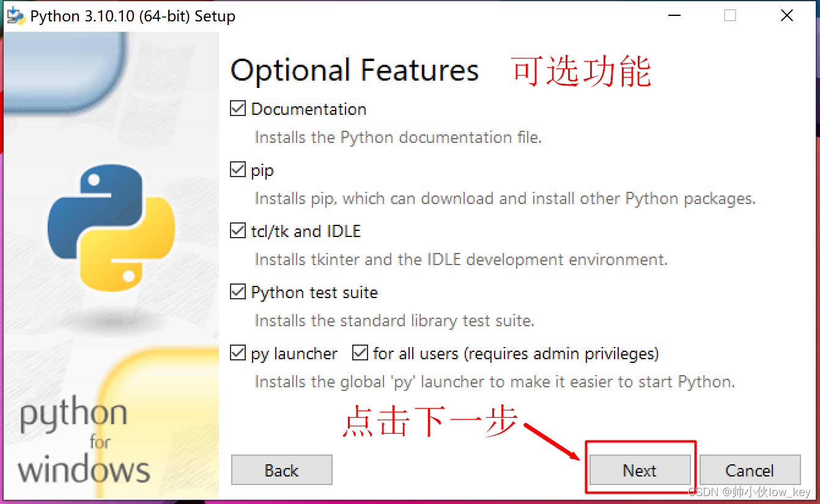The height and width of the screenshot is (504, 820).
Task: Uncheck 'tcl/tk and IDLE'
Action: [x=237, y=230]
